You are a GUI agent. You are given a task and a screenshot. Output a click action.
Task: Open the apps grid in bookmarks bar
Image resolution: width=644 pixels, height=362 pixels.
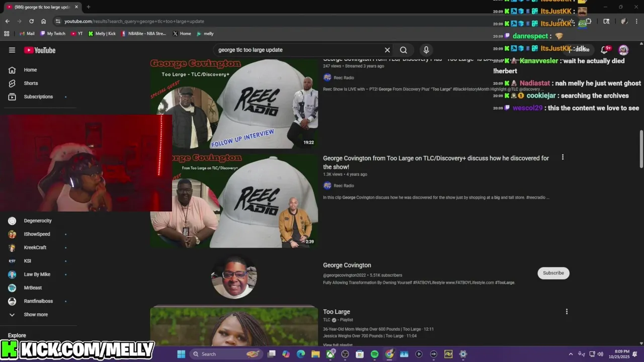[7, 34]
